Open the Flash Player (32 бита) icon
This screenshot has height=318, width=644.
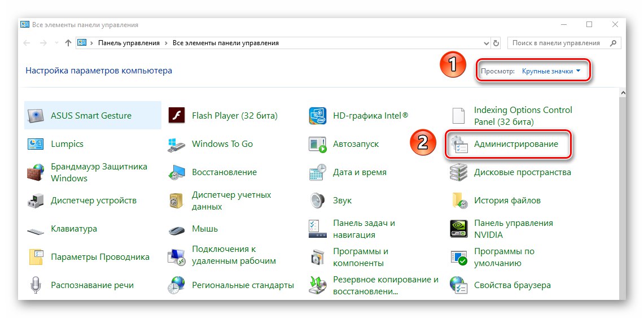[177, 115]
